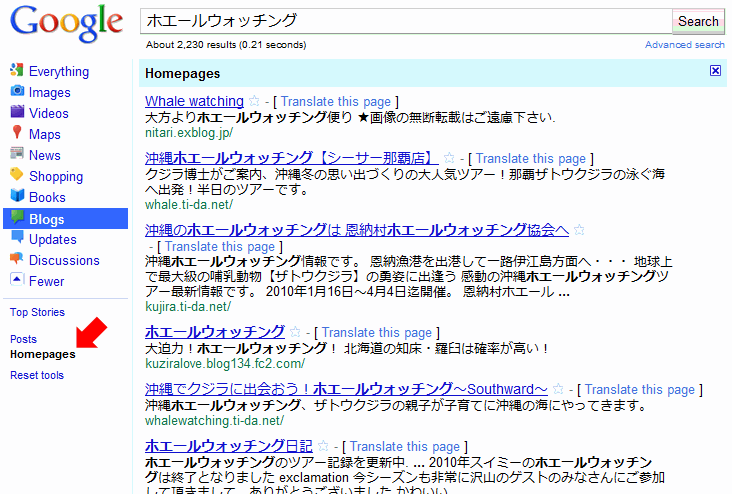
Task: Click Reset tools link
Action: point(37,375)
